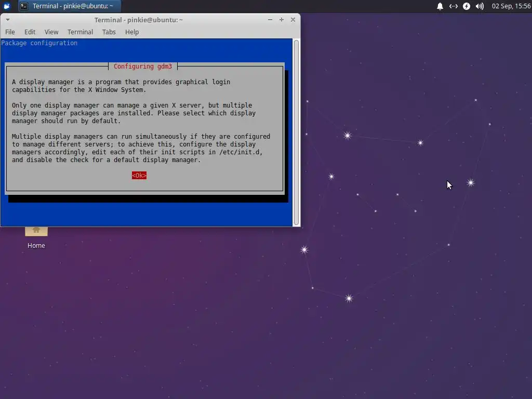Viewport: 532px width, 399px height.
Task: Open the volume speaker icon
Action: (x=480, y=6)
